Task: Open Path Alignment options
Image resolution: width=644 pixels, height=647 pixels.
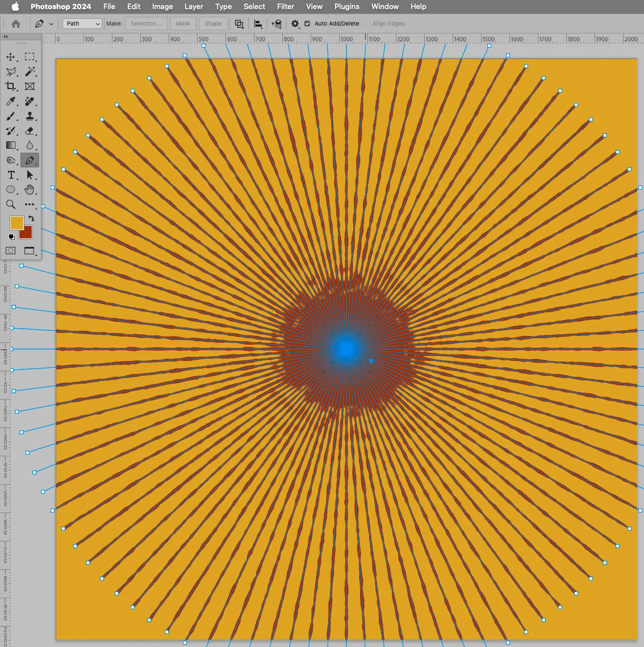Action: coord(258,23)
